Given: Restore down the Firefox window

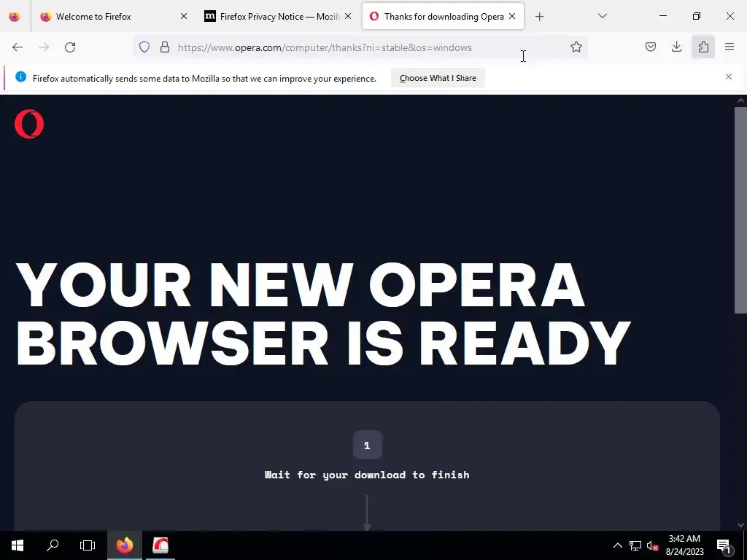Looking at the screenshot, I should pyautogui.click(x=697, y=16).
